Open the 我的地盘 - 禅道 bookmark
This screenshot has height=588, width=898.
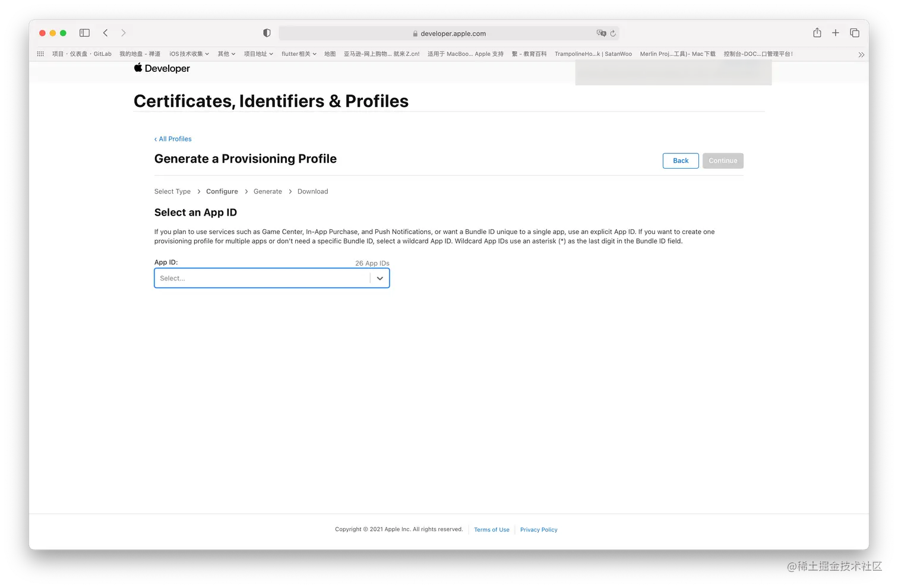[x=140, y=53]
